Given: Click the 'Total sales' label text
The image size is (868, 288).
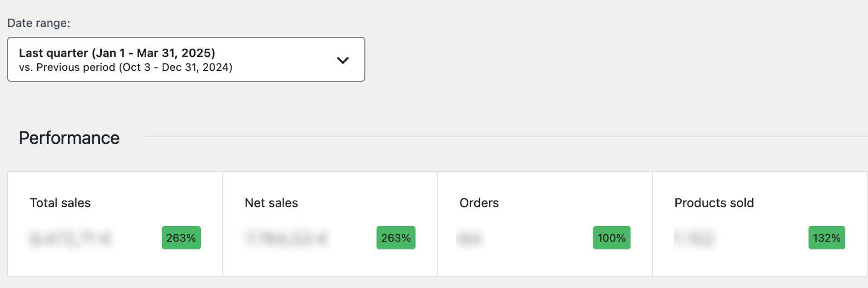Looking at the screenshot, I should coord(60,203).
